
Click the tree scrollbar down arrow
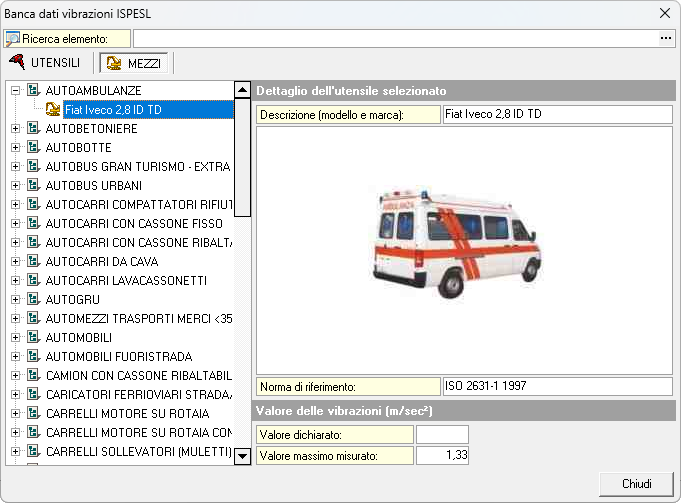[242, 457]
